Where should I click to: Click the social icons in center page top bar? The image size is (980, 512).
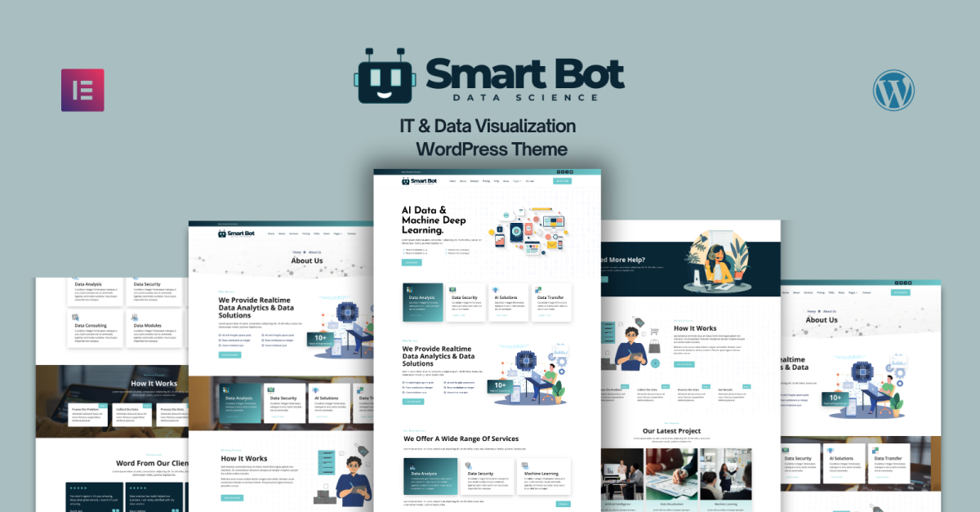tap(563, 171)
